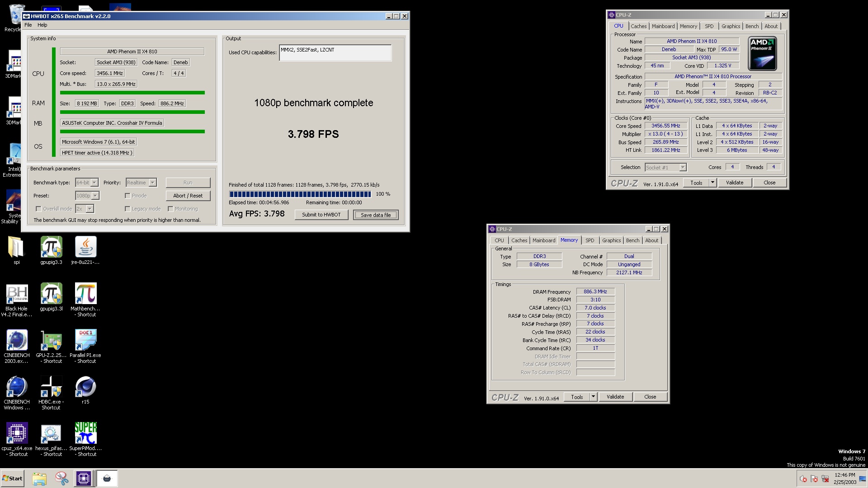Open CINEBENCH 2003 desktop icon

pyautogui.click(x=17, y=346)
